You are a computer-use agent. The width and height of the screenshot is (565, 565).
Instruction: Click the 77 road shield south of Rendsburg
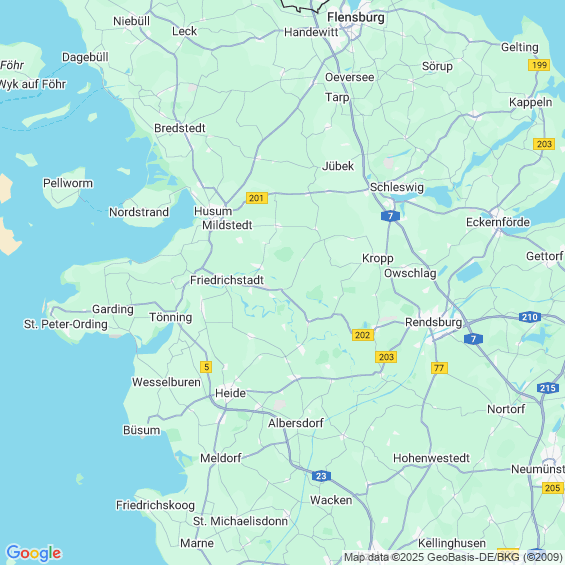pyautogui.click(x=439, y=368)
